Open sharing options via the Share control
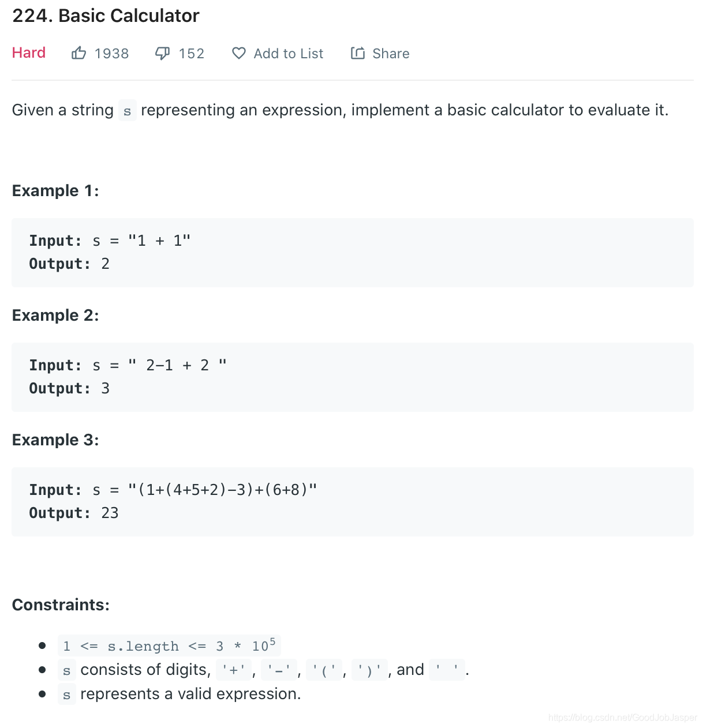This screenshot has width=703, height=728. (380, 53)
